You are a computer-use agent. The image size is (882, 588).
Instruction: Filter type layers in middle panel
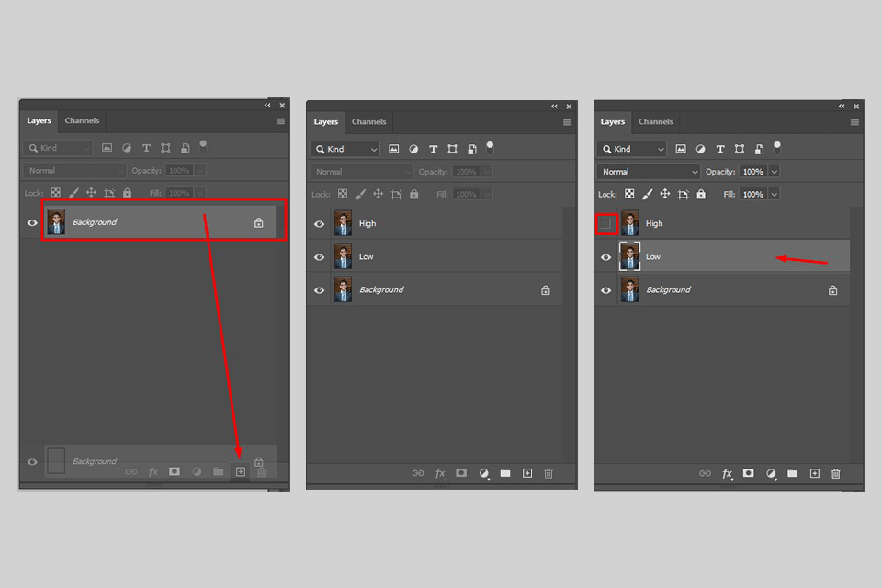click(x=433, y=149)
